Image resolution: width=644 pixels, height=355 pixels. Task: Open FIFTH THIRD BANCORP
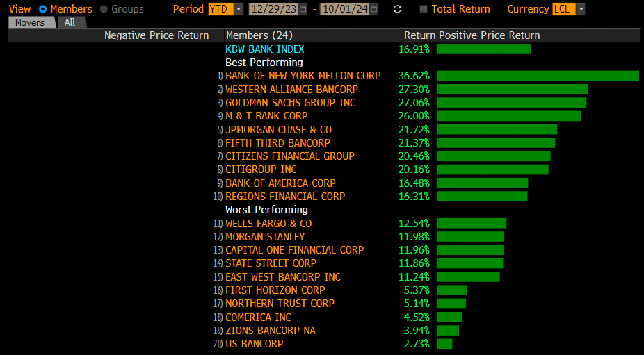[277, 143]
